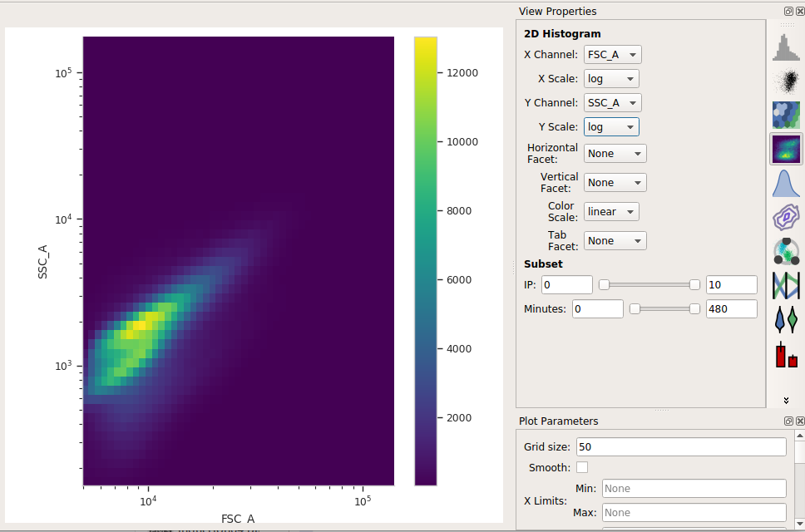
Task: Click the X Limits Max field
Action: point(694,513)
